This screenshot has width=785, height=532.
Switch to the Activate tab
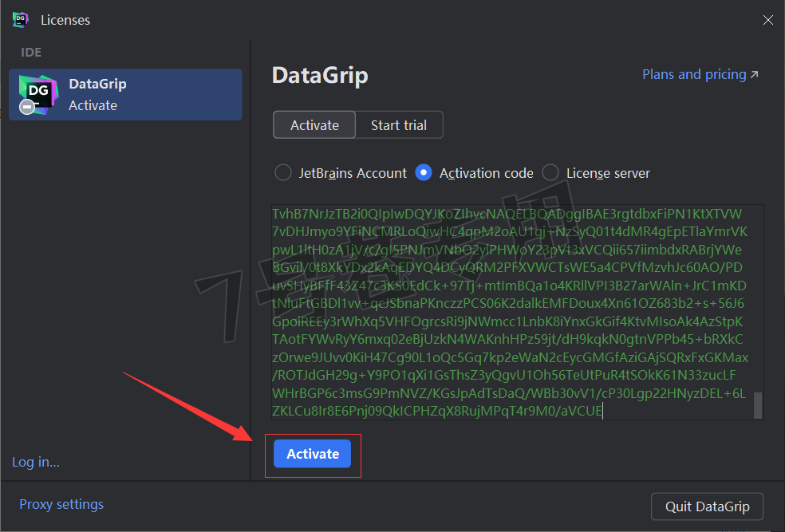click(314, 124)
